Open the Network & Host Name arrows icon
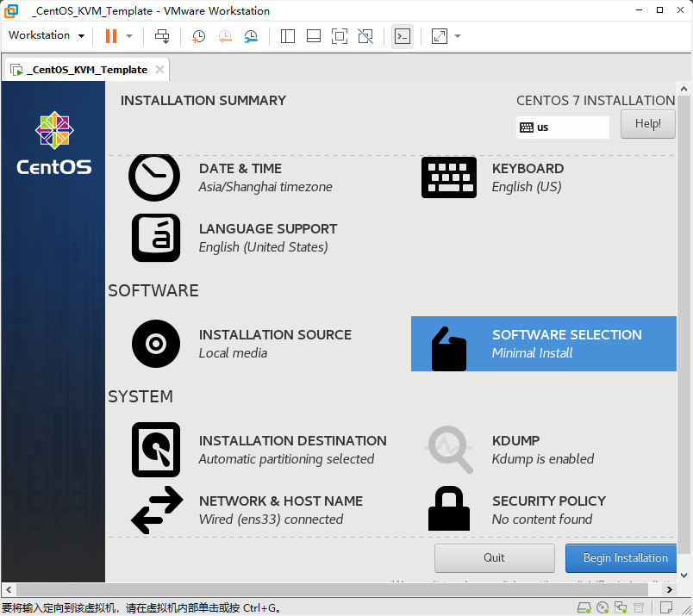 pos(157,510)
